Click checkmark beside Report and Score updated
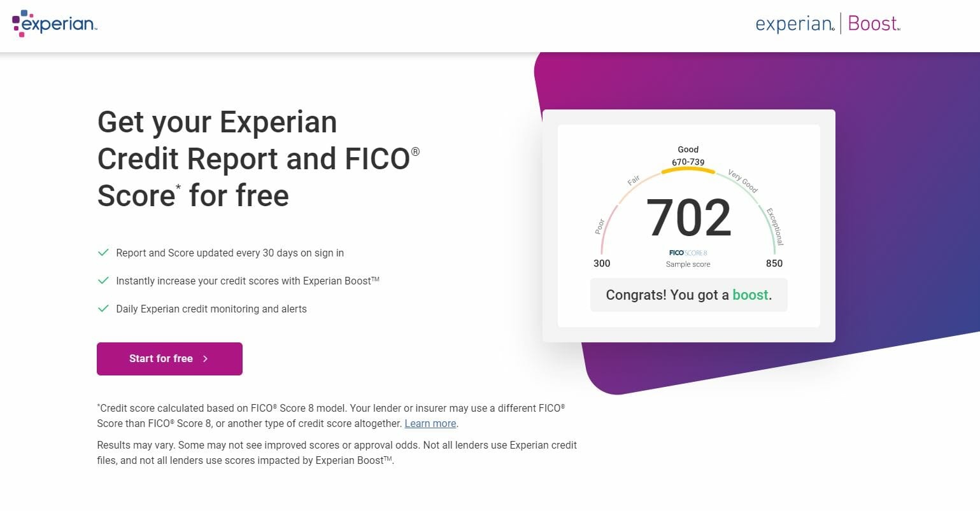This screenshot has height=511, width=980. (103, 253)
